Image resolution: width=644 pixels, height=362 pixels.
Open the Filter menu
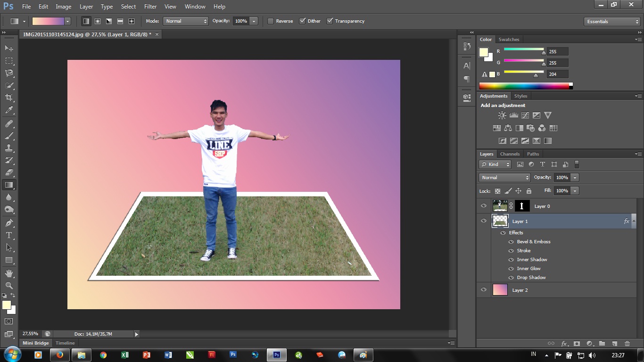[150, 7]
